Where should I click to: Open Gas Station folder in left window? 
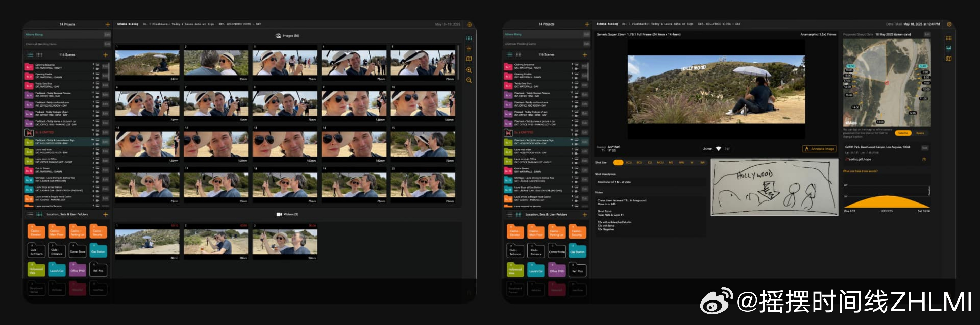click(x=98, y=251)
